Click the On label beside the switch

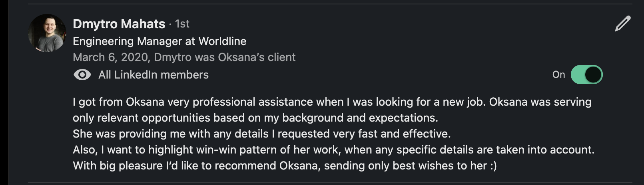point(558,75)
